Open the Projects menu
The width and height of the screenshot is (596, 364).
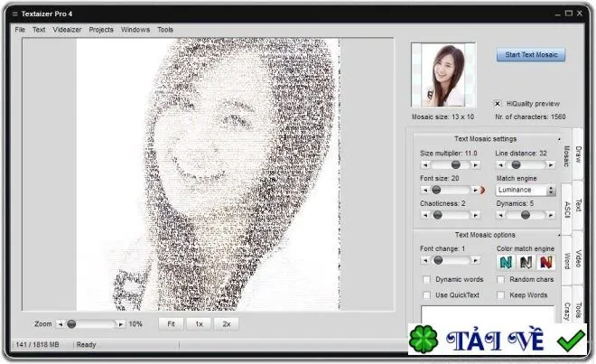(x=101, y=30)
